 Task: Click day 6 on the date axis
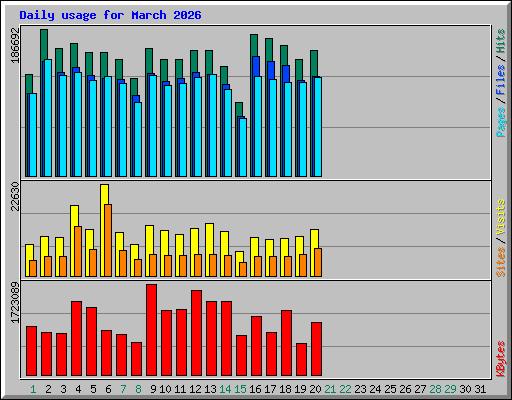108,389
